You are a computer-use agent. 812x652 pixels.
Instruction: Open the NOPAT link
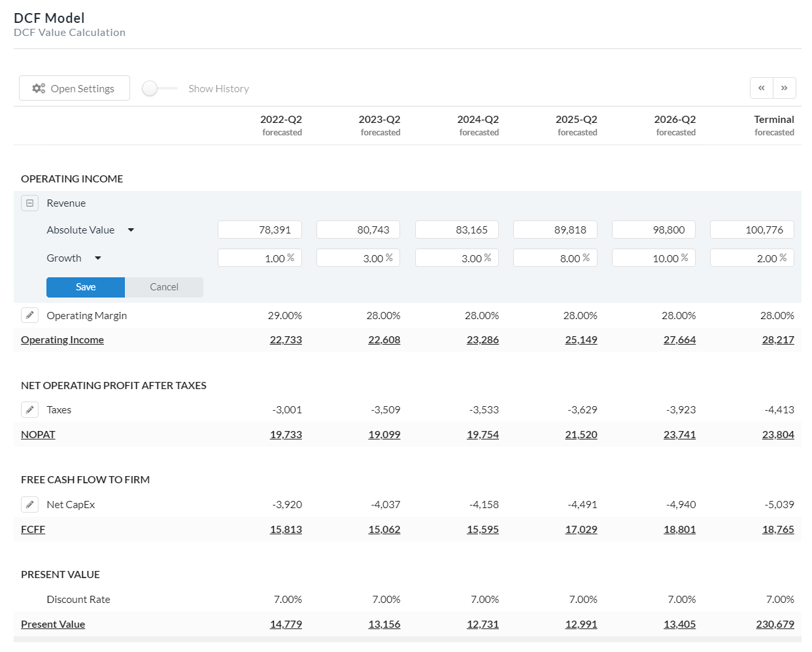coord(38,434)
